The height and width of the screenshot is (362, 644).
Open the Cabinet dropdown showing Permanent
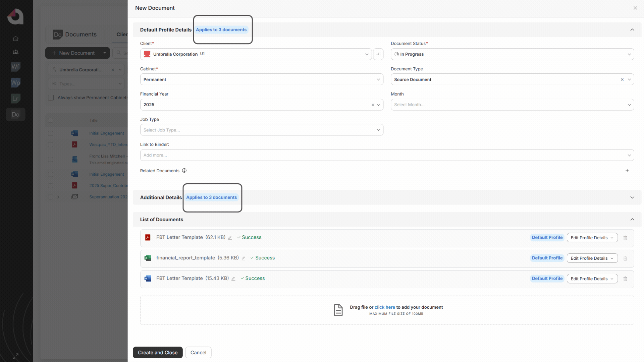pyautogui.click(x=262, y=79)
